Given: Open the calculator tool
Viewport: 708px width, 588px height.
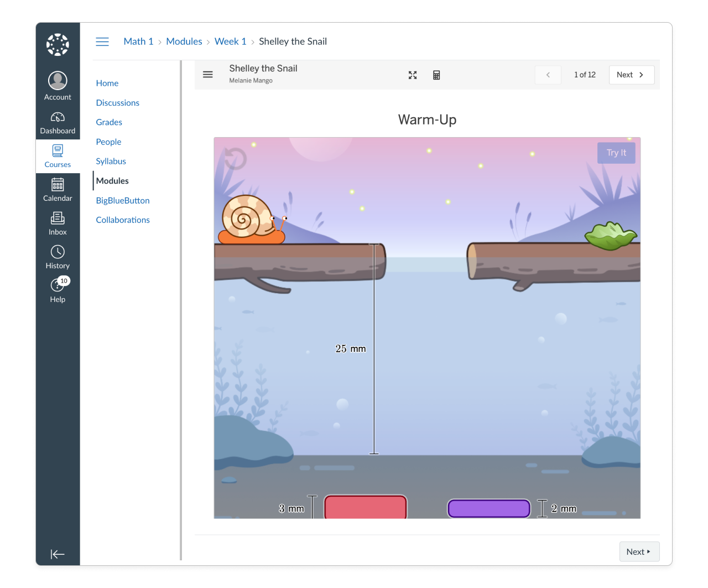Looking at the screenshot, I should pos(436,75).
